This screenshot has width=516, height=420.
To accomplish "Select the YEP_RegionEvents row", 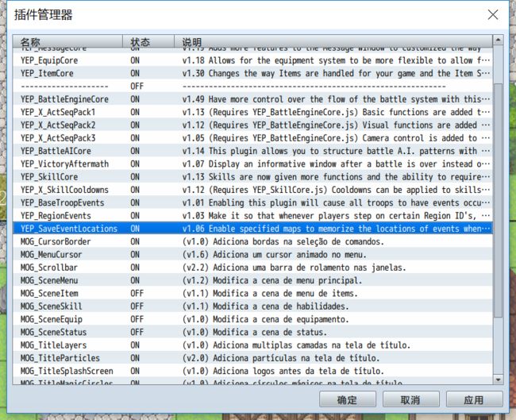I will click(x=252, y=216).
